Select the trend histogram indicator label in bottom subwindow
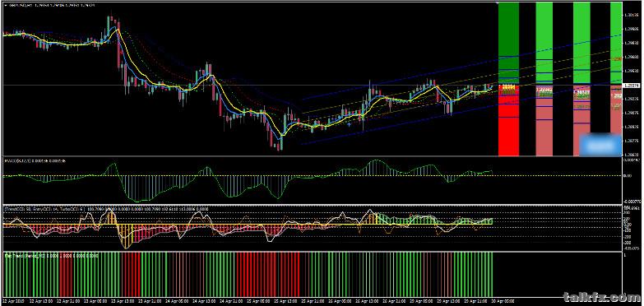 point(51,256)
